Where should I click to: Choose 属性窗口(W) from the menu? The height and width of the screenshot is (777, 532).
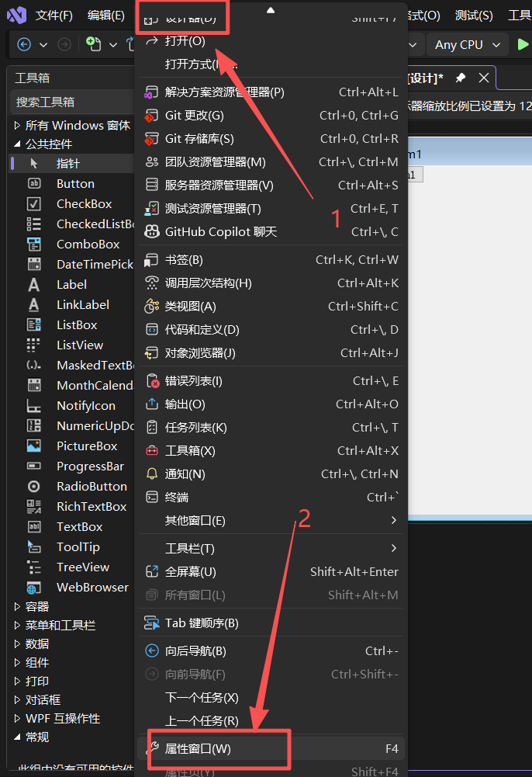pyautogui.click(x=271, y=749)
